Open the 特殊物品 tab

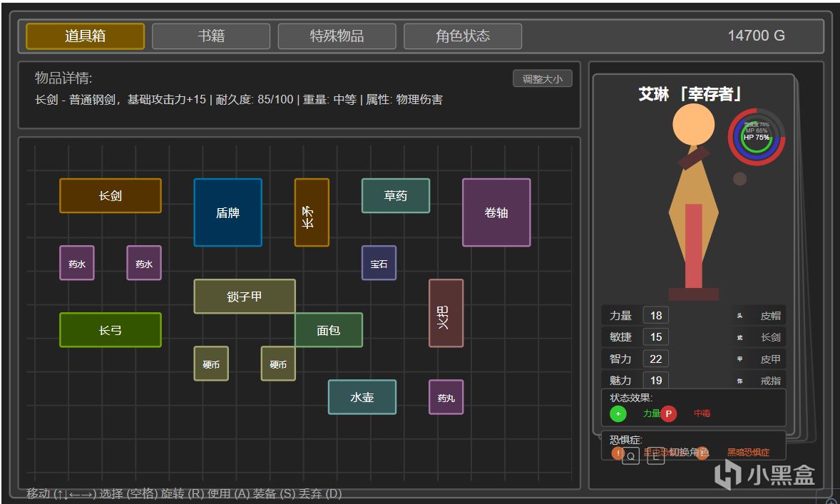337,36
